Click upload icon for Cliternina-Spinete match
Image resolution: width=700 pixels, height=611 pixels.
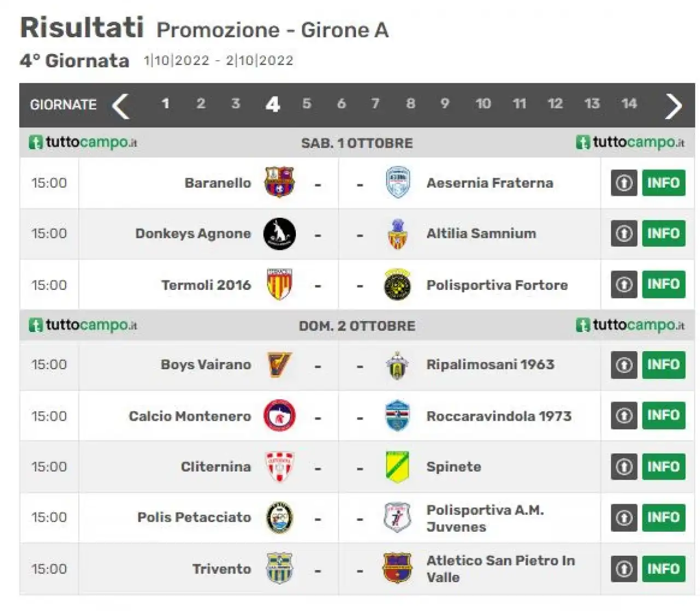pos(624,467)
